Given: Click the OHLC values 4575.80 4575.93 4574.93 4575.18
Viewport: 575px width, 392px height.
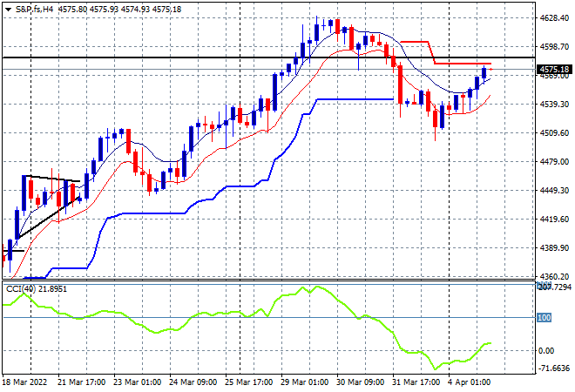Looking at the screenshot, I should [x=119, y=10].
